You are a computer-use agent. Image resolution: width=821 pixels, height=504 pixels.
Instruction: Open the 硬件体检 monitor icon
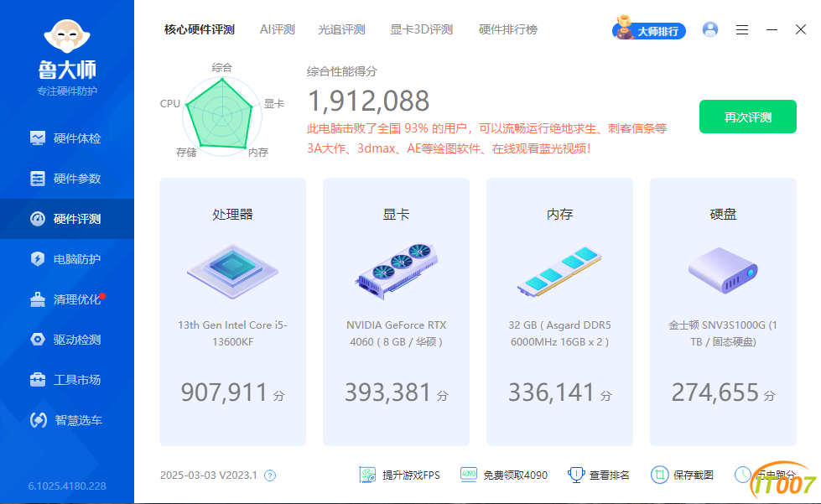[38, 138]
